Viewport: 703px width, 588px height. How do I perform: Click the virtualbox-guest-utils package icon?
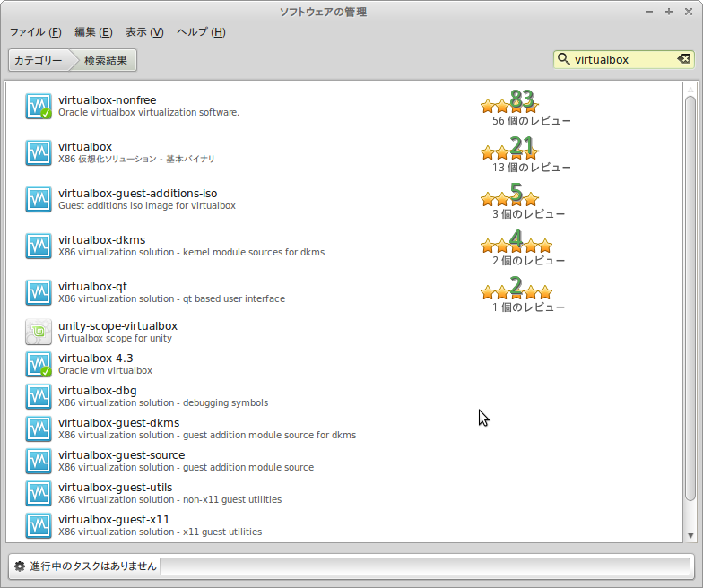tap(38, 493)
